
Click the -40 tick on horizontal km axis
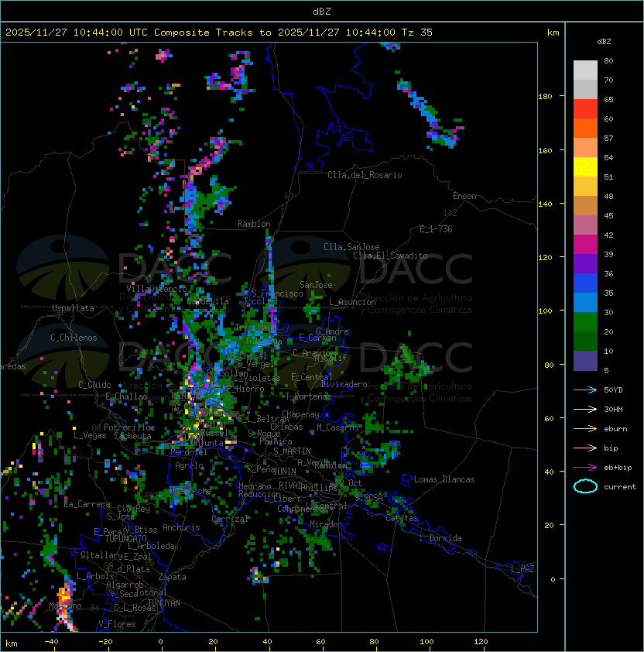pyautogui.click(x=51, y=642)
